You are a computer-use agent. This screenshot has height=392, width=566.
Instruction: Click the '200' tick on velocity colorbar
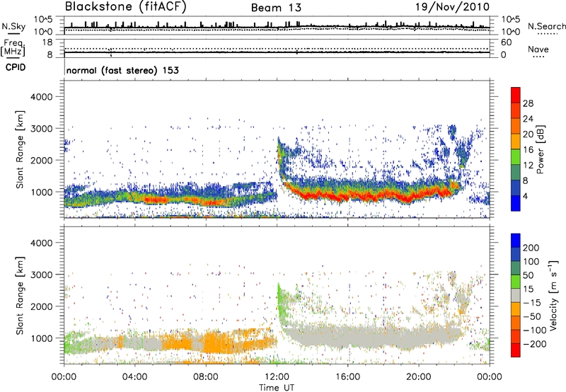point(531,248)
